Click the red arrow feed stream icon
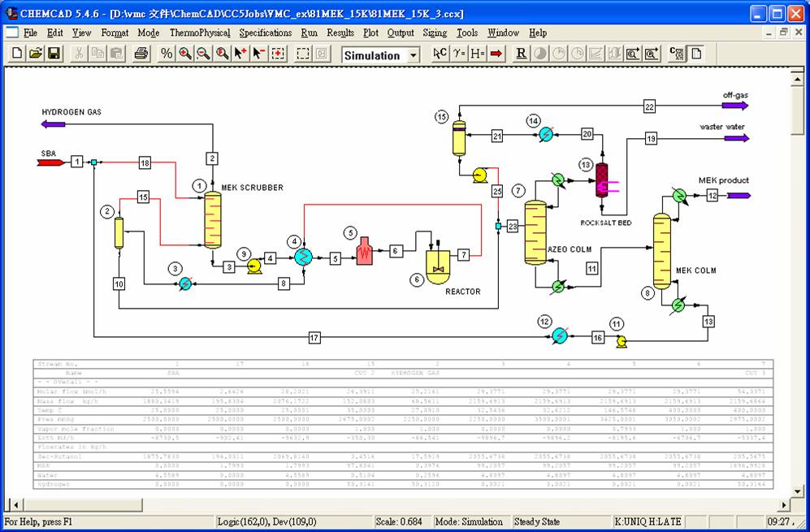Image resolution: width=810 pixels, height=532 pixels. click(x=496, y=54)
